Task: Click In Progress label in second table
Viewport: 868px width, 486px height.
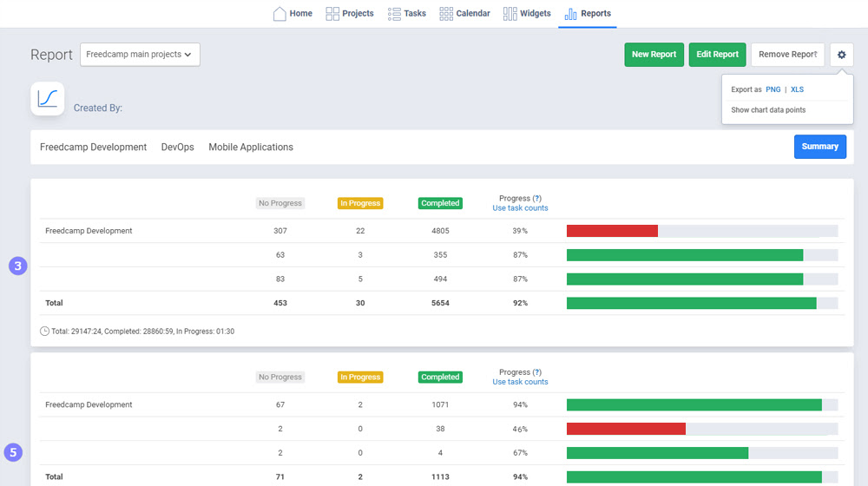Action: click(360, 377)
